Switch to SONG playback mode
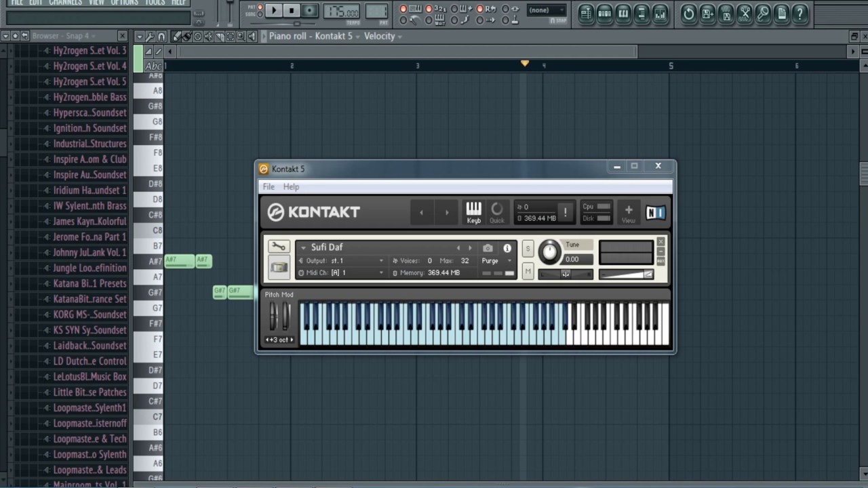The width and height of the screenshot is (868, 488). [260, 14]
